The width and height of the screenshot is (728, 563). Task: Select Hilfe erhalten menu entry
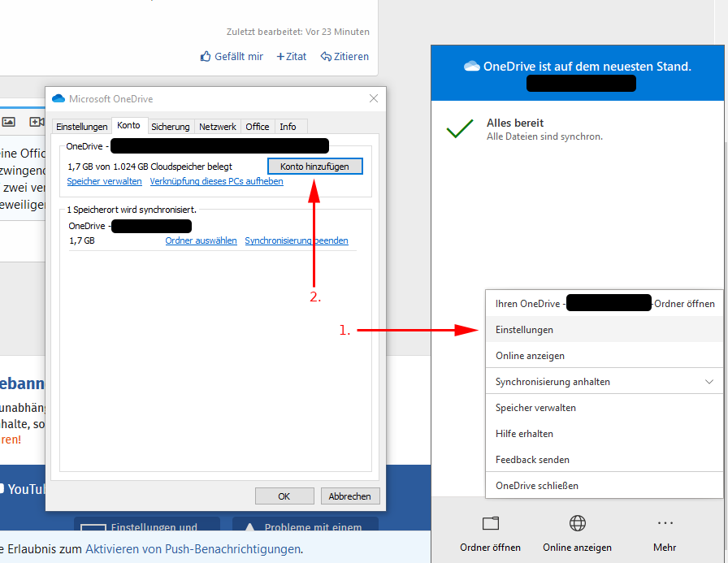tap(604, 434)
